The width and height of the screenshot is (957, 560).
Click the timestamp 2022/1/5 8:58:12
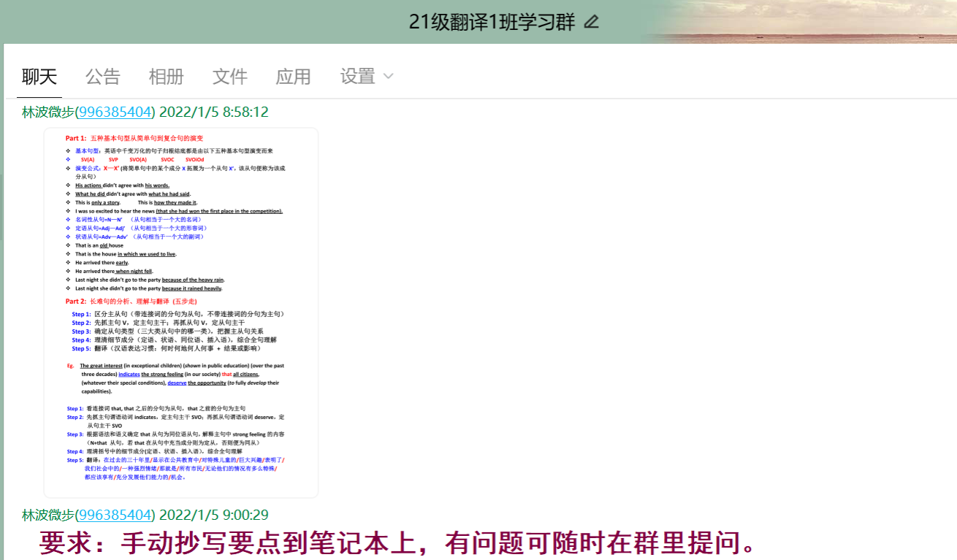coord(213,112)
